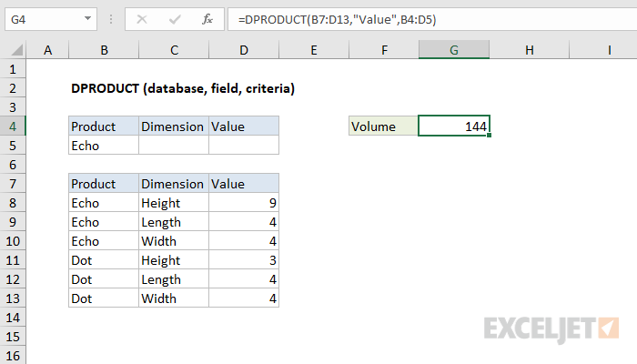Select row 7 header

click(x=13, y=184)
